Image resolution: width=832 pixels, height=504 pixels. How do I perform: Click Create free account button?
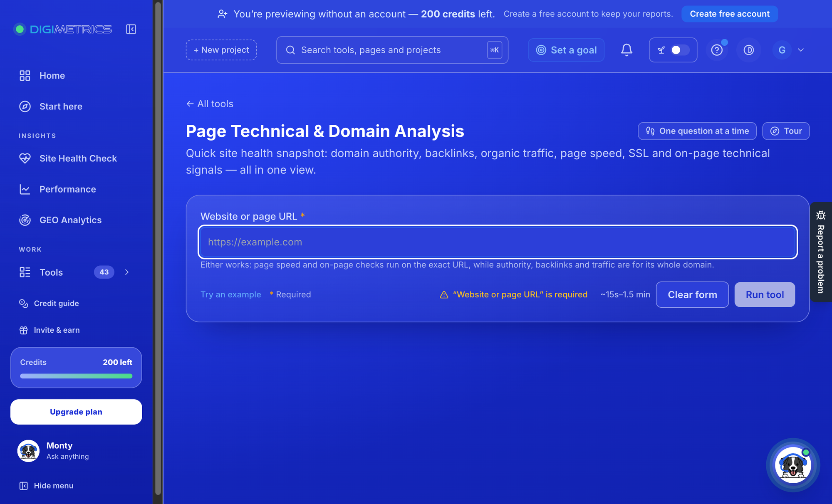click(730, 14)
